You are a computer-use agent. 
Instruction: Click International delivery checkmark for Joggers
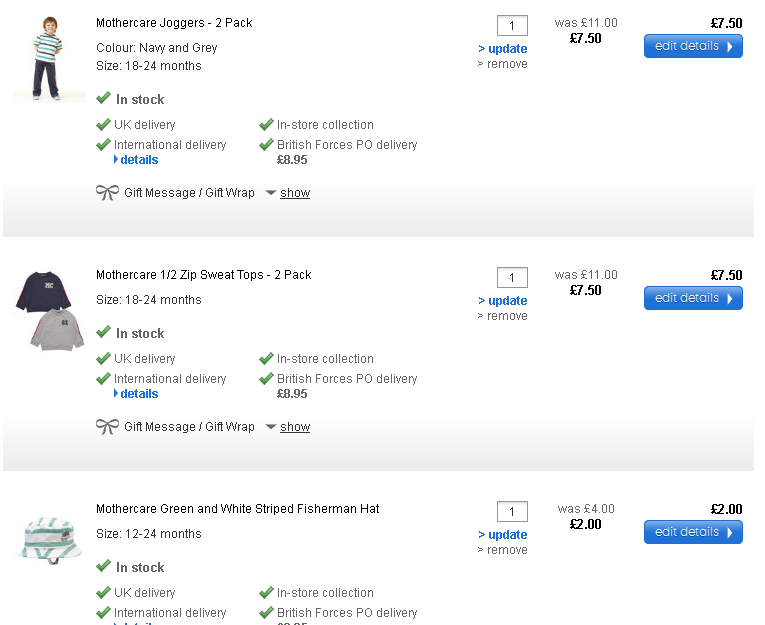coord(103,145)
